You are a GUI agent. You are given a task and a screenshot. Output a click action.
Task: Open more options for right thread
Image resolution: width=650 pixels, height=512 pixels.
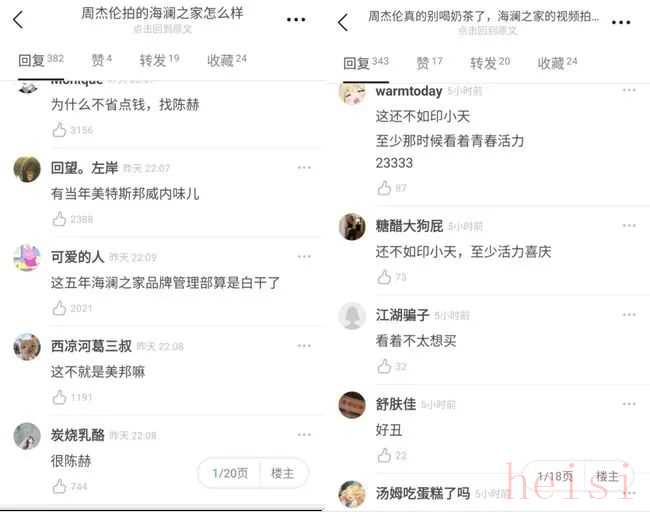(621, 22)
